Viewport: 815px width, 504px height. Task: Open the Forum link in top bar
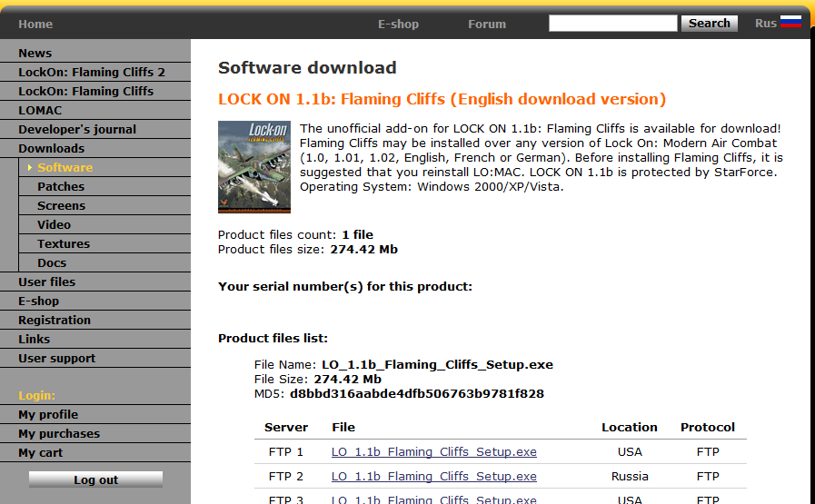click(487, 24)
